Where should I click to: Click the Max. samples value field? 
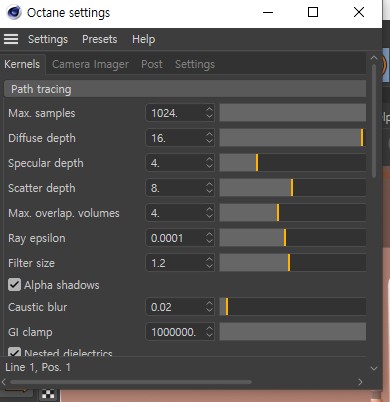tap(175, 113)
